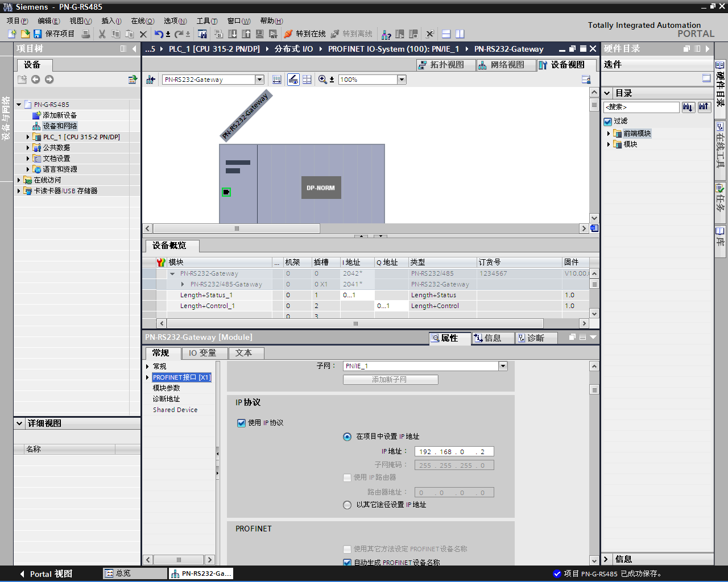Click the show page break grid icon
The width and height of the screenshot is (728, 582).
coord(307,80)
